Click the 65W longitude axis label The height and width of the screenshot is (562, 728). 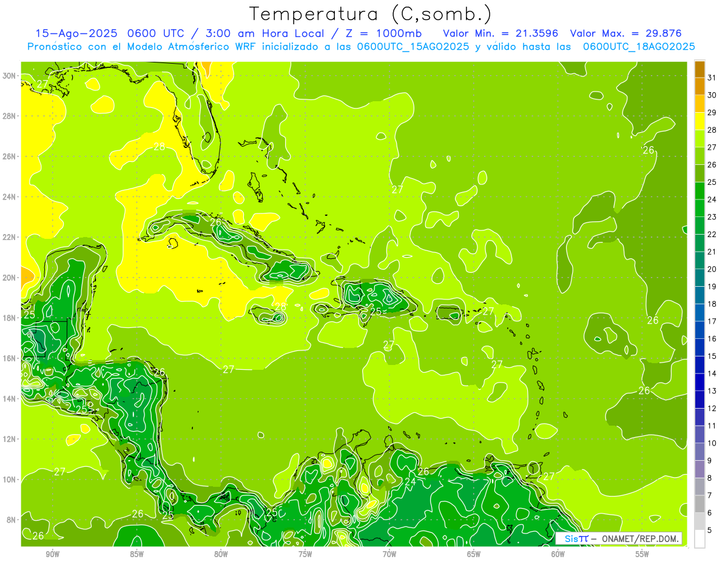474,554
